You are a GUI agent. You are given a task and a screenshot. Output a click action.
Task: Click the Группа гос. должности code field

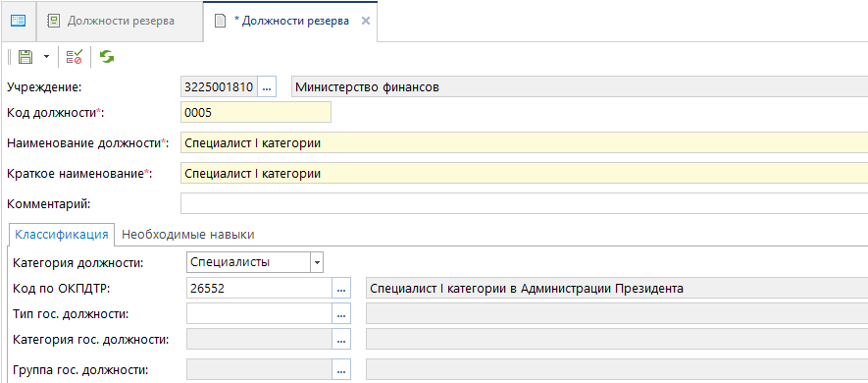(259, 369)
